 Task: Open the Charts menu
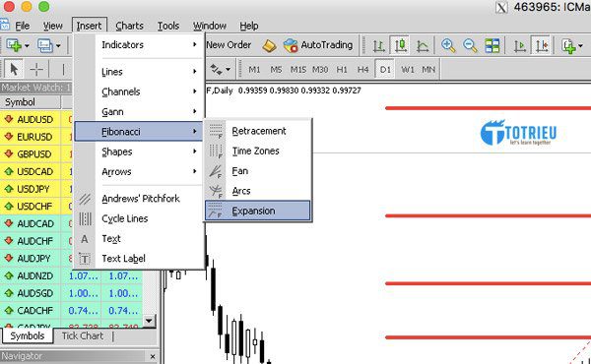[129, 26]
